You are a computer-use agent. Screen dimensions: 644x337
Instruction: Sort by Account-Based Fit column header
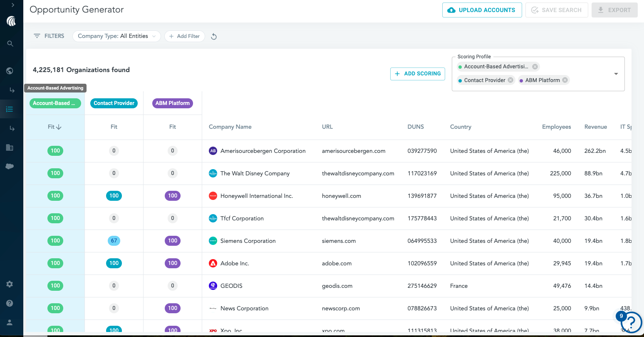(55, 127)
